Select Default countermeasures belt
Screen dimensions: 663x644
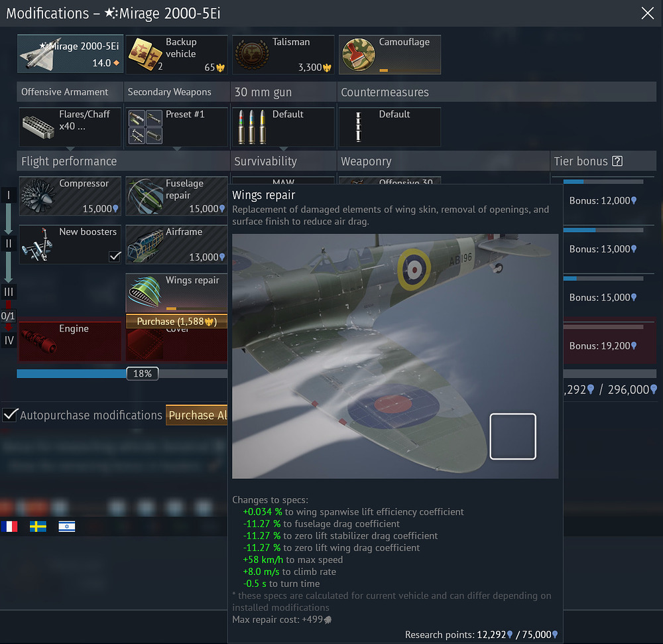(390, 127)
